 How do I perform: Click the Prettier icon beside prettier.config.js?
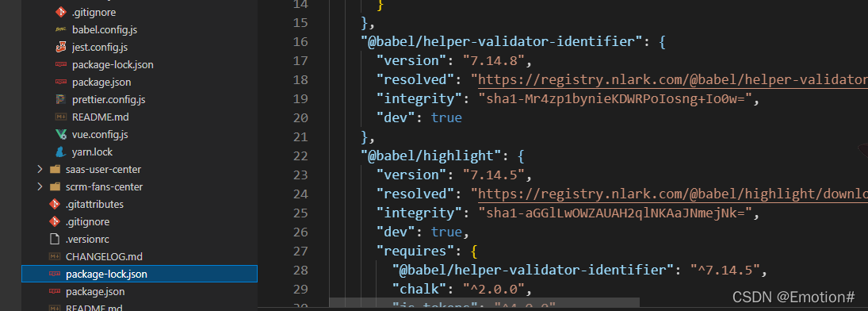pyautogui.click(x=61, y=100)
